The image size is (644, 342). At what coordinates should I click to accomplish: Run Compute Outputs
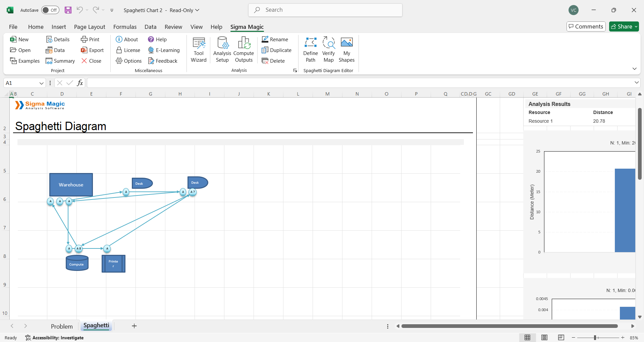[x=244, y=50]
